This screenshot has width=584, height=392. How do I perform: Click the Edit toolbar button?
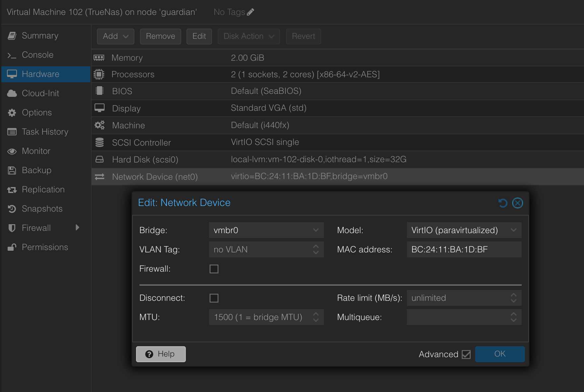pos(199,36)
